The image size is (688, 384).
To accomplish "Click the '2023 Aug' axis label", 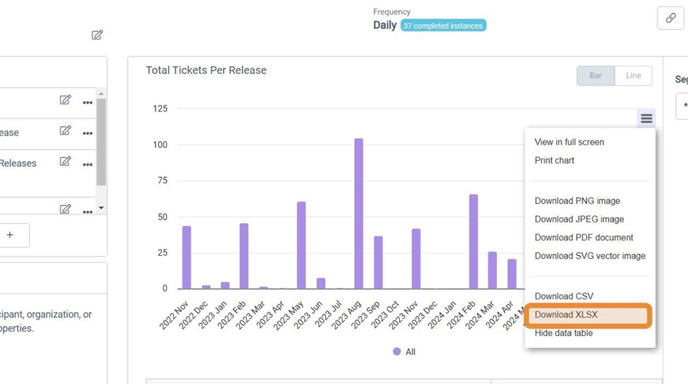I will [346, 315].
